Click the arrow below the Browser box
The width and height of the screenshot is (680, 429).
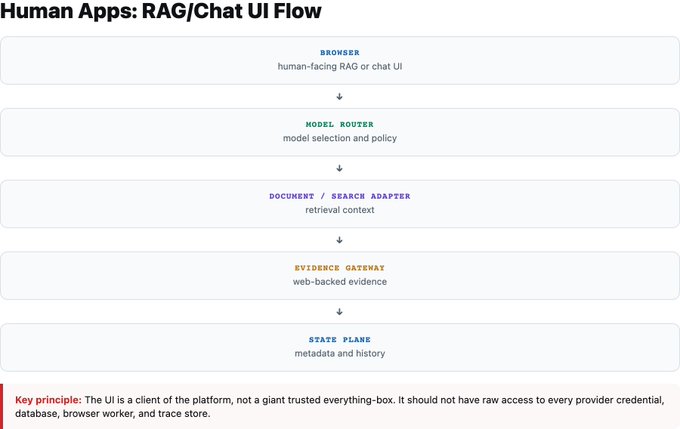point(340,97)
